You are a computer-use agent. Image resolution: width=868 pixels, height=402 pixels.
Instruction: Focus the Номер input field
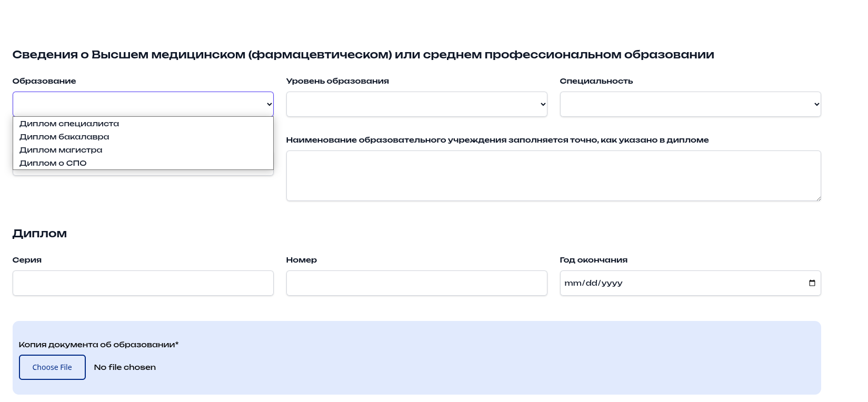(x=416, y=283)
